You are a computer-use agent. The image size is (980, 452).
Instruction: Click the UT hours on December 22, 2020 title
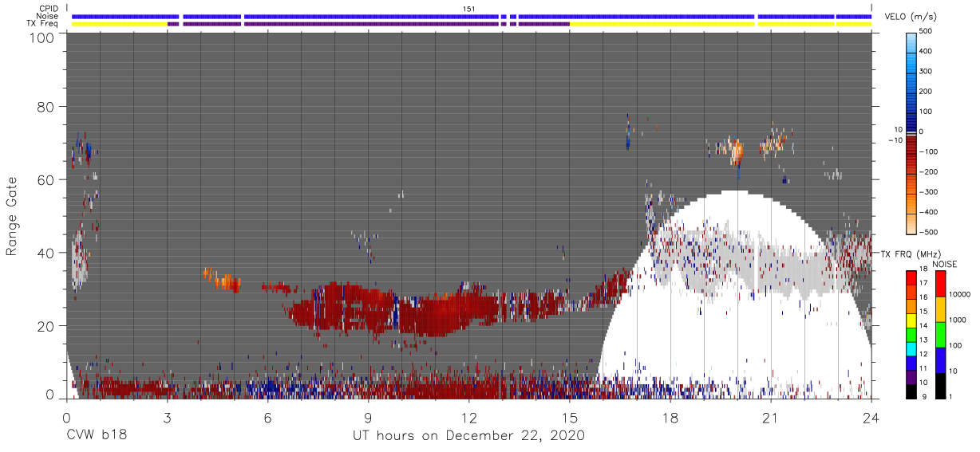469,436
